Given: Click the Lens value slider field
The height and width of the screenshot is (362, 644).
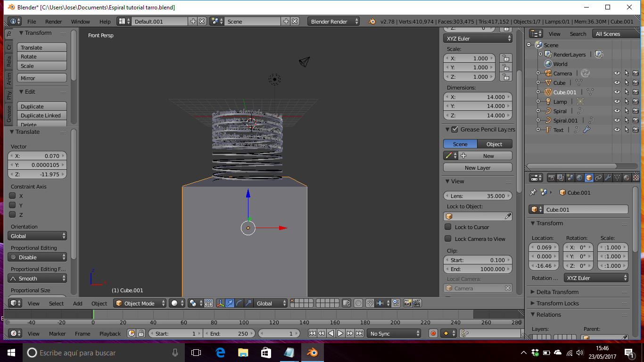Looking at the screenshot, I should [x=478, y=196].
